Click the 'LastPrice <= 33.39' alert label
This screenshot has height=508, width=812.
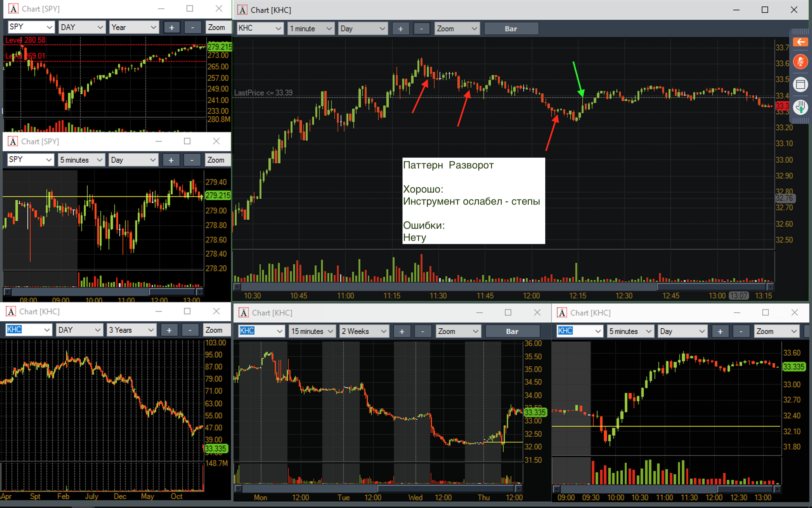[263, 93]
